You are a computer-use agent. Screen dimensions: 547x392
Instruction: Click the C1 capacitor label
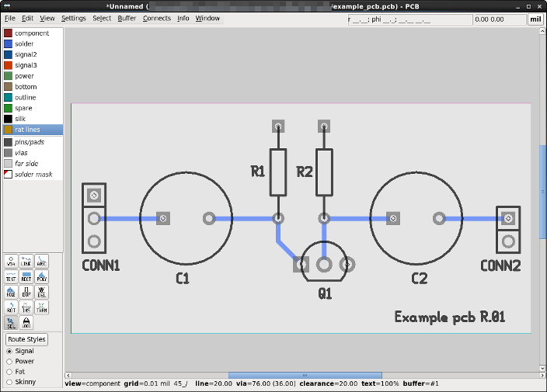(183, 279)
